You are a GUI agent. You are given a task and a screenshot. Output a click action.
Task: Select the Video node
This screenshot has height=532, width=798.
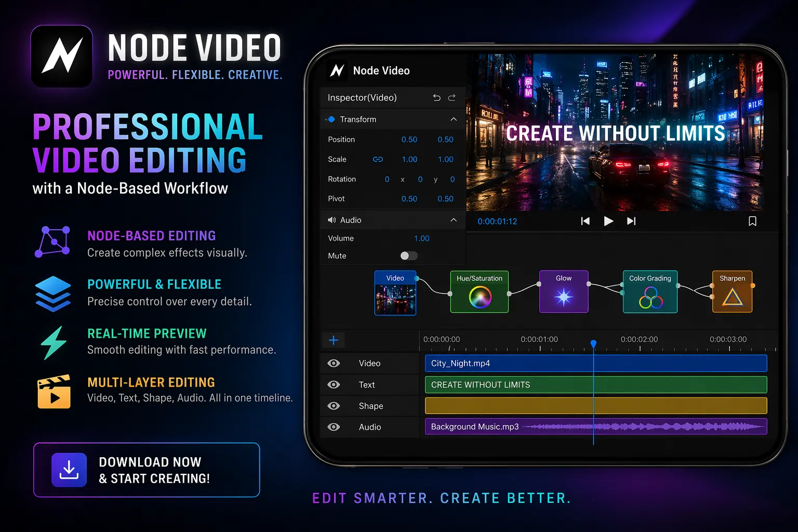pyautogui.click(x=395, y=293)
